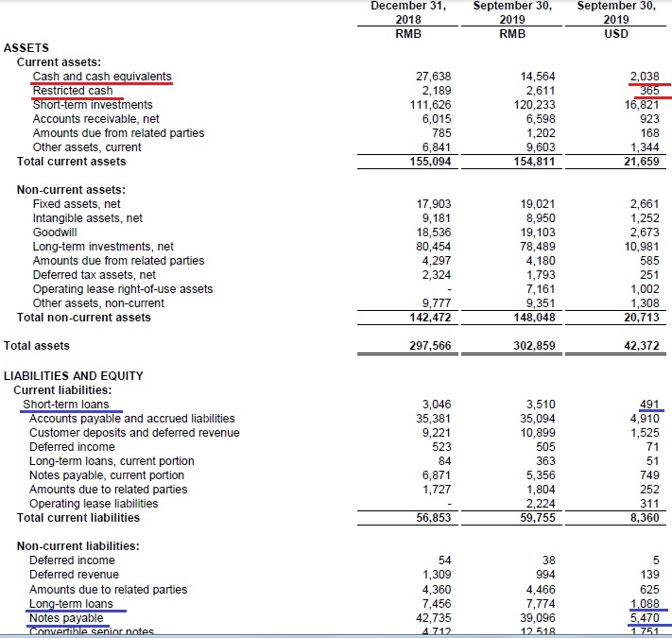This screenshot has width=672, height=638.
Task: Click the 'Total assets' label
Action: tap(37, 346)
